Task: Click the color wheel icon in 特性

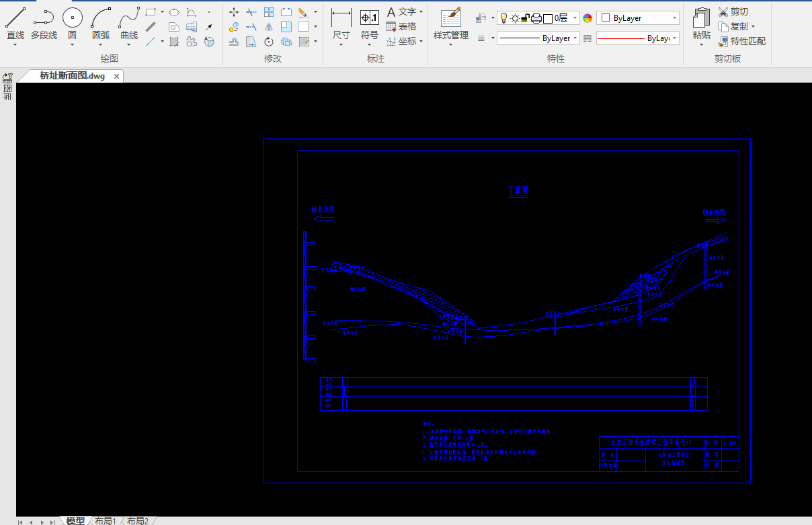Action: [587, 18]
